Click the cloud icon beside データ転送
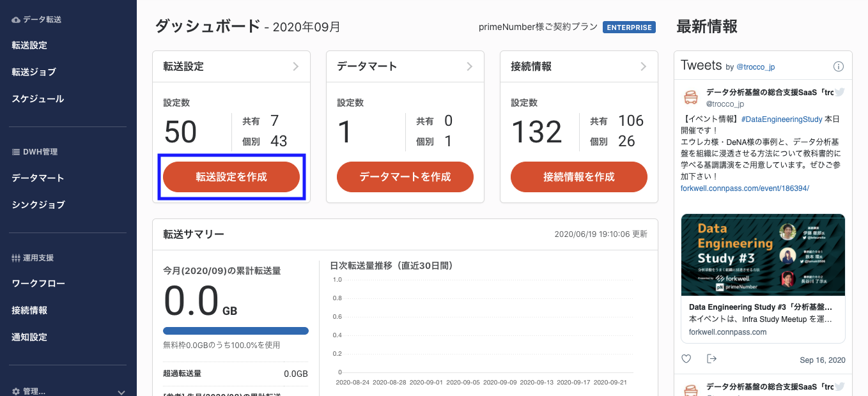This screenshot has height=396, width=868. tap(16, 20)
